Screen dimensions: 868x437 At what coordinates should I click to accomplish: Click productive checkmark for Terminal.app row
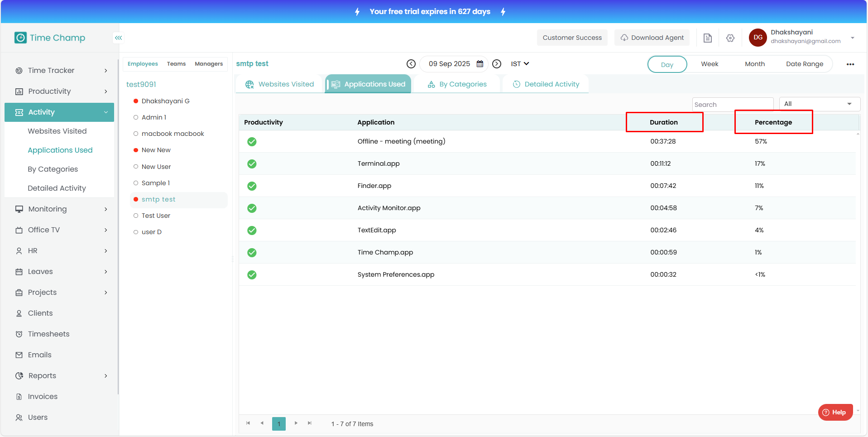(252, 164)
